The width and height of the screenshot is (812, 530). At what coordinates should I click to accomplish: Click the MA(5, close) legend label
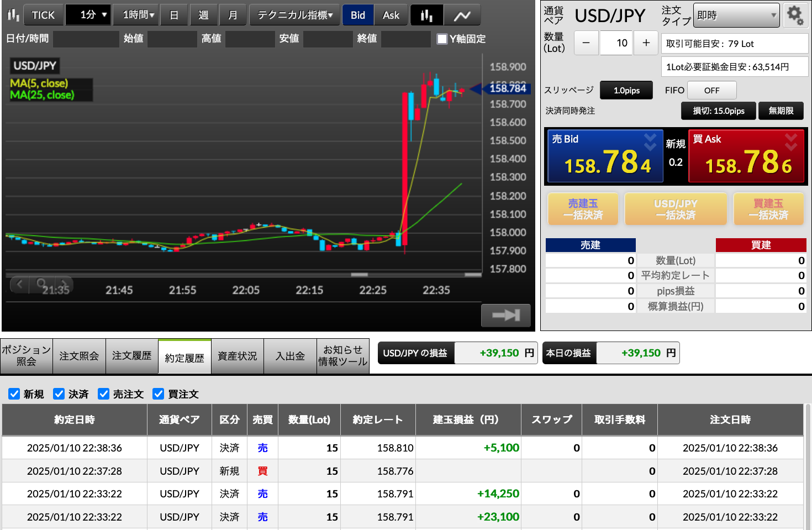[39, 83]
